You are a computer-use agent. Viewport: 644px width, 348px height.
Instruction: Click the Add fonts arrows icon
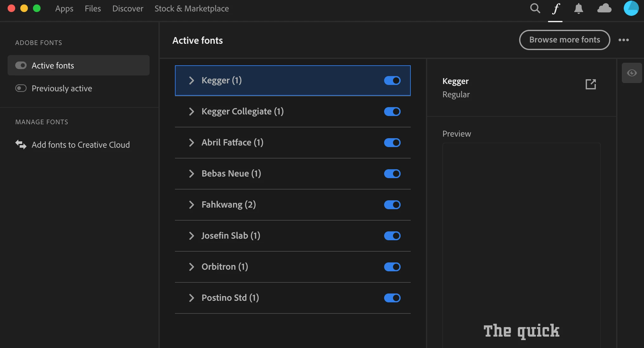point(21,145)
